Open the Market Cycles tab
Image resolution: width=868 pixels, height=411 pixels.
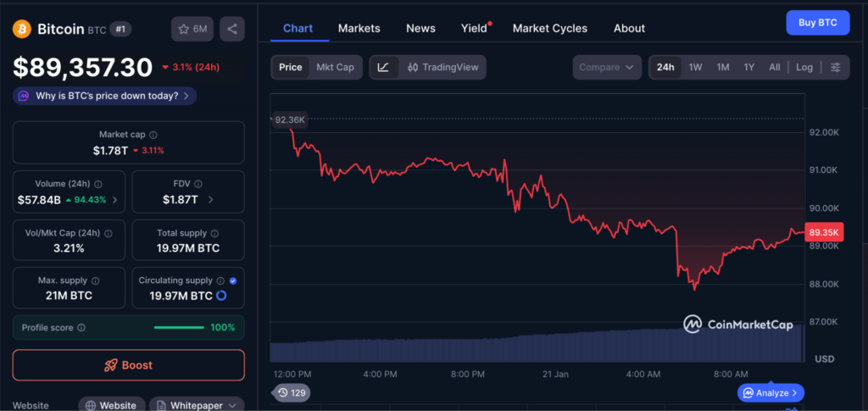549,28
